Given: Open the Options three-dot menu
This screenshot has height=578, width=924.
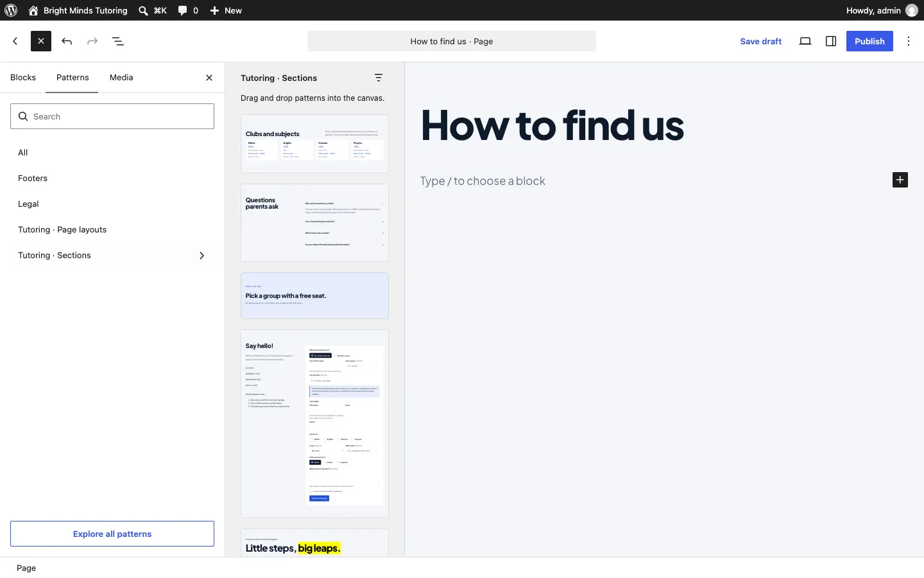Looking at the screenshot, I should tap(909, 41).
